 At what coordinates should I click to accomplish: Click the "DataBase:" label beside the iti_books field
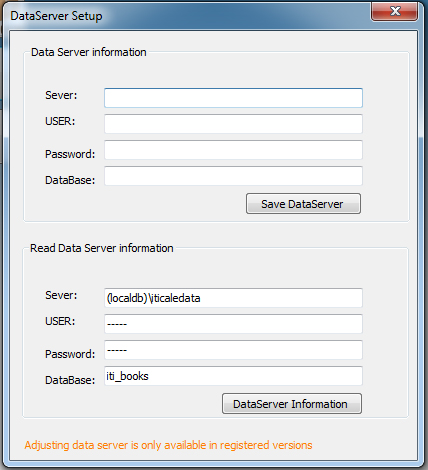[x=70, y=380]
